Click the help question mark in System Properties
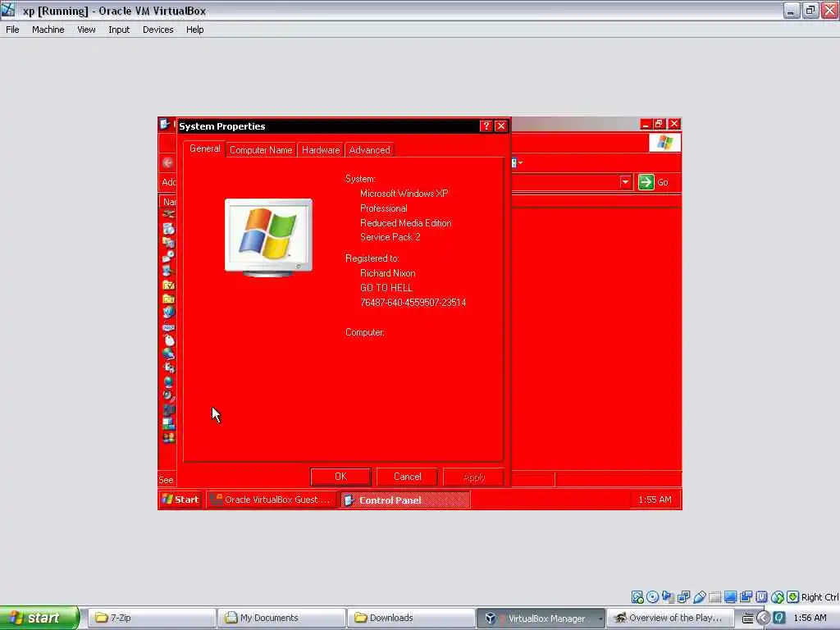The height and width of the screenshot is (630, 840). pyautogui.click(x=486, y=126)
